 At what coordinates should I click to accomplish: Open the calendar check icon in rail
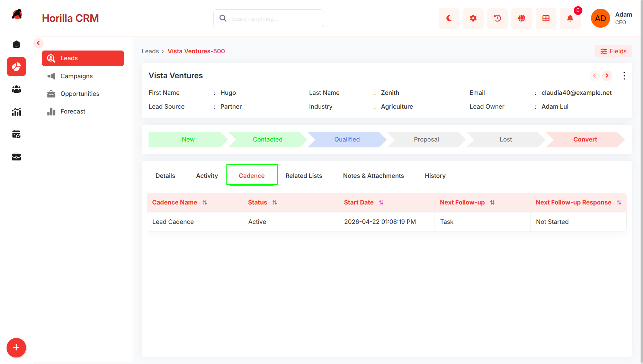[x=16, y=134]
